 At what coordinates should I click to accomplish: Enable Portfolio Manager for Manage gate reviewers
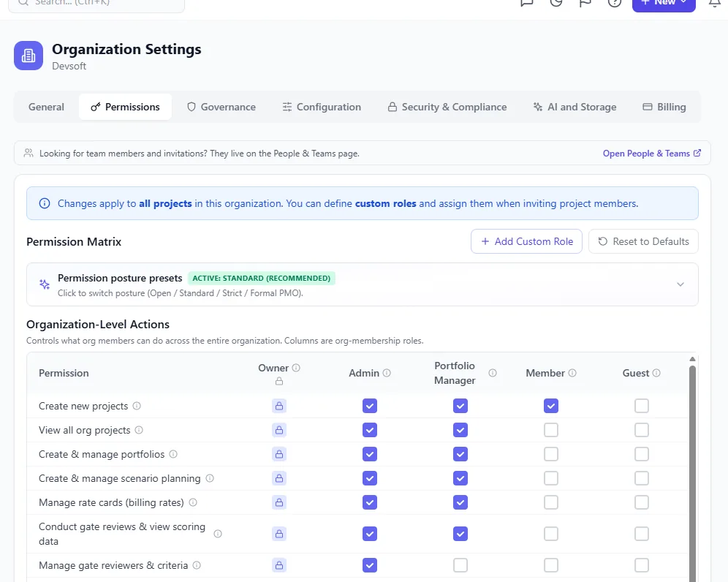(x=460, y=566)
